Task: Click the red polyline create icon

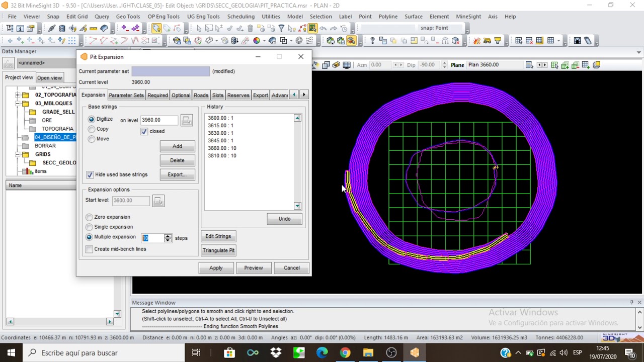Action: pyautogui.click(x=93, y=40)
